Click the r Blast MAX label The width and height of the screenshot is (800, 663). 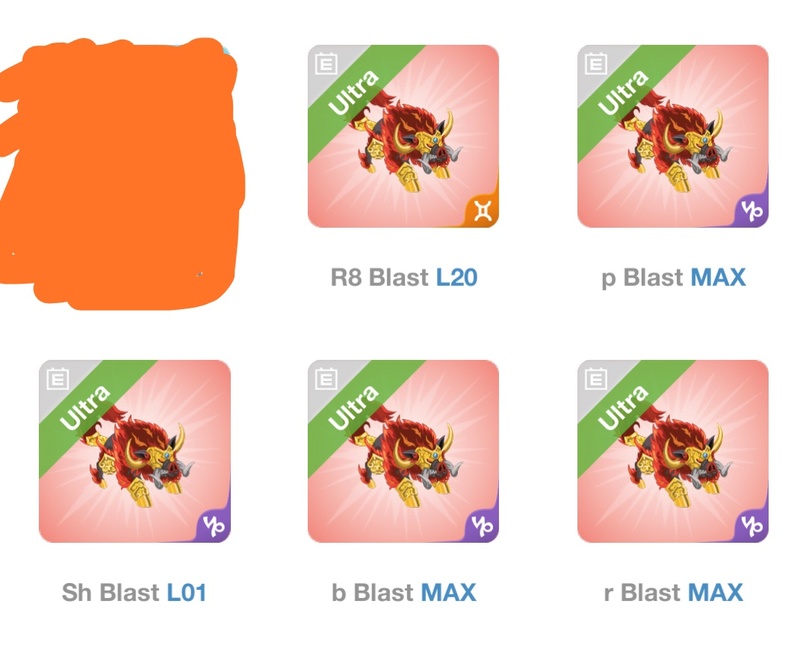(x=673, y=593)
